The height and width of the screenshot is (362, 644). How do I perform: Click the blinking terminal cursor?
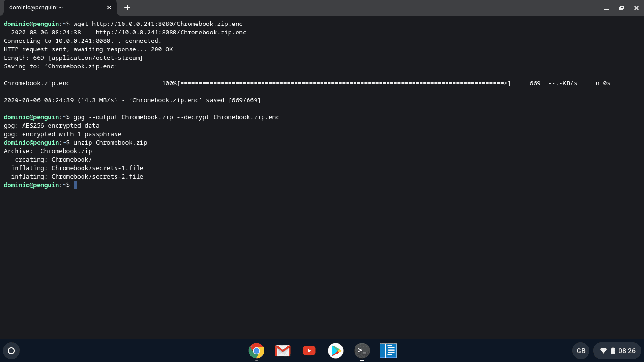75,185
